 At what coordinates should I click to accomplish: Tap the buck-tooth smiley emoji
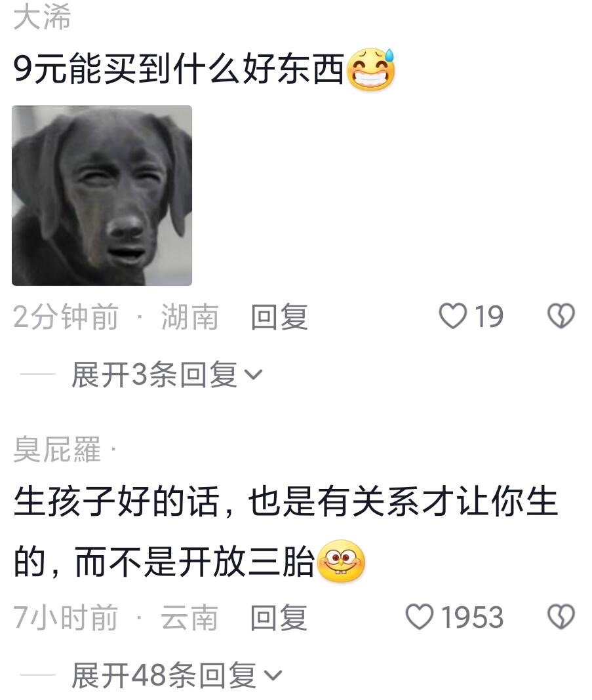coord(341,560)
